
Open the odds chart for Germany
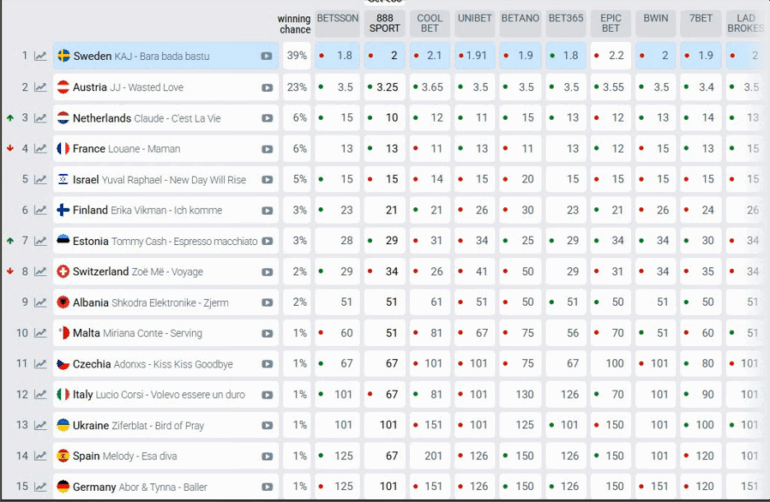tap(40, 487)
